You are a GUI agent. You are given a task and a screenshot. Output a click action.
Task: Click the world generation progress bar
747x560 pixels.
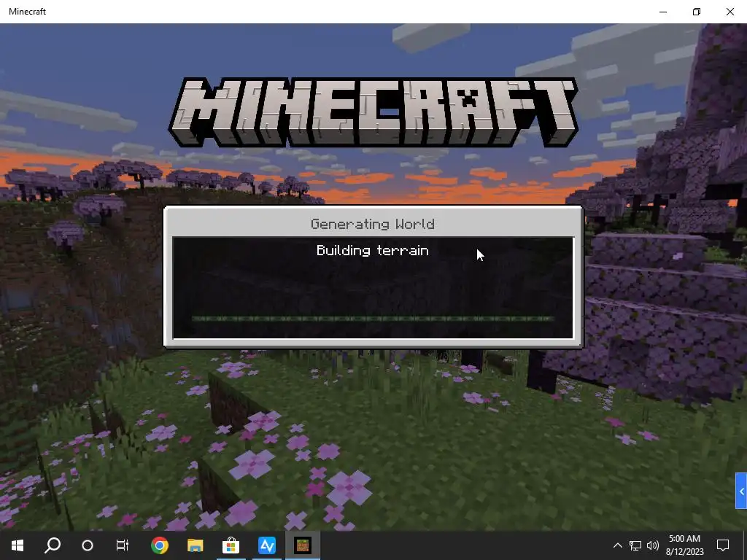(373, 319)
